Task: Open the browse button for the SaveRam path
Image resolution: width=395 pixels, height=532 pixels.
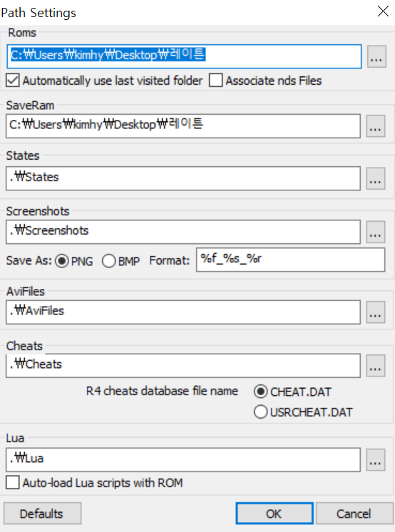Action: coord(375,126)
